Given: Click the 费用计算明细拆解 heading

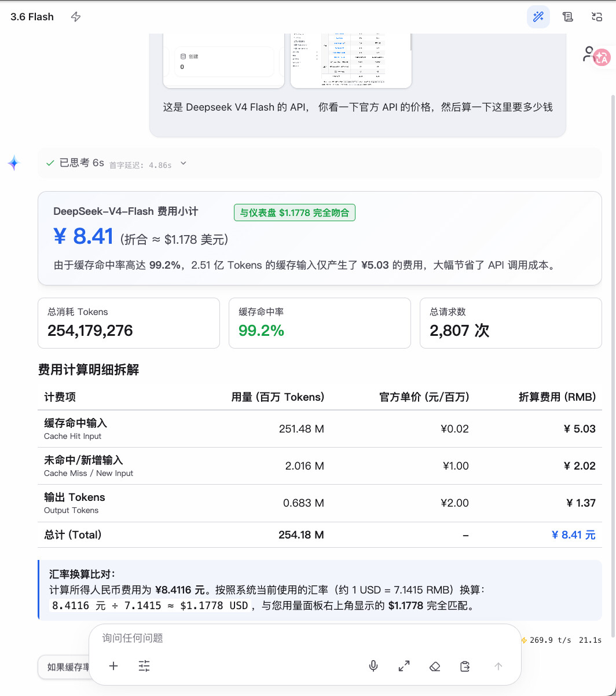Looking at the screenshot, I should [x=89, y=370].
